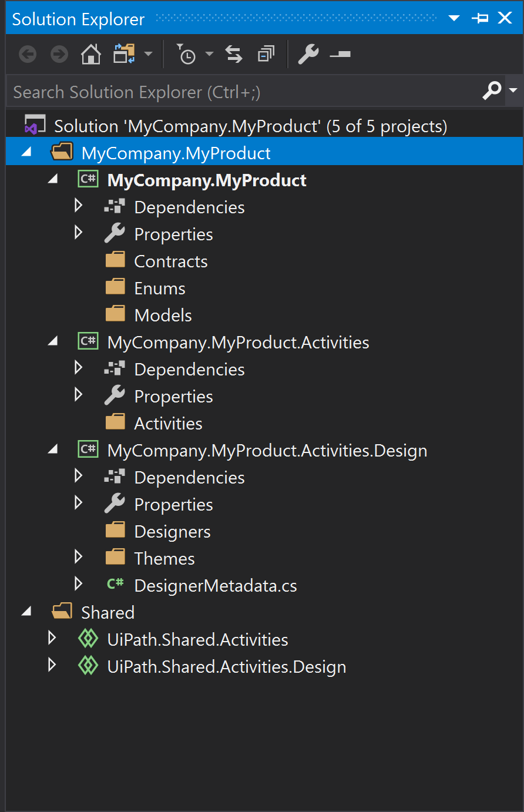Click Properties wrench under Activities project
This screenshot has width=524, height=812.
[x=115, y=395]
